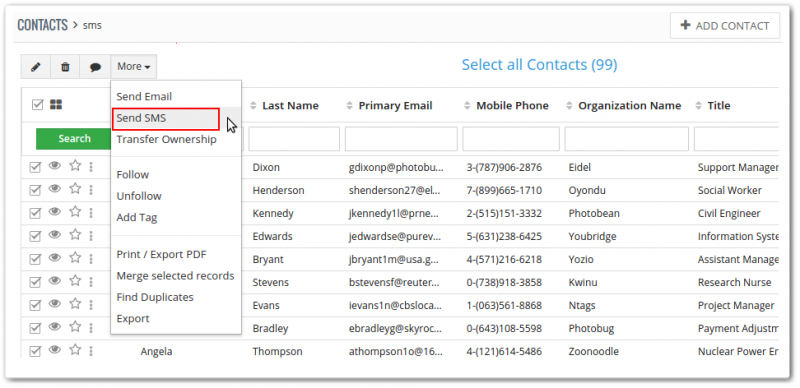Sort by Last Name column

pyautogui.click(x=290, y=106)
